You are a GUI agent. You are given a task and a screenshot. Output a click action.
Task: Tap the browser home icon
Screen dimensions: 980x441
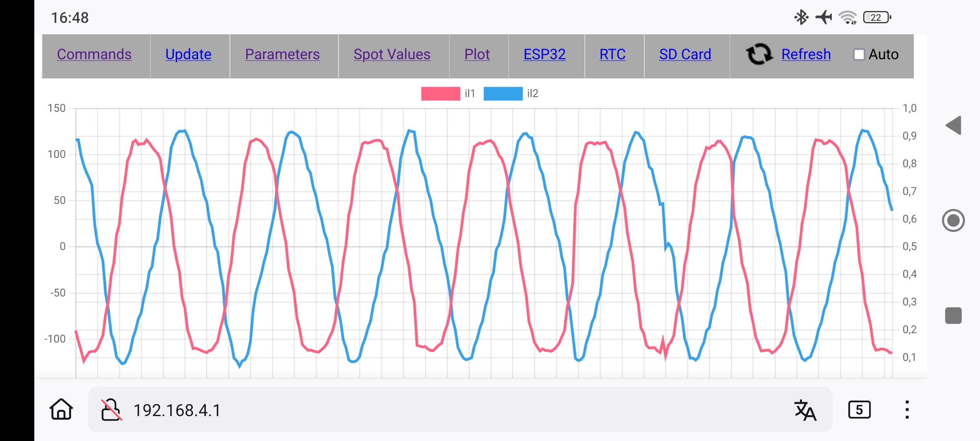tap(61, 410)
